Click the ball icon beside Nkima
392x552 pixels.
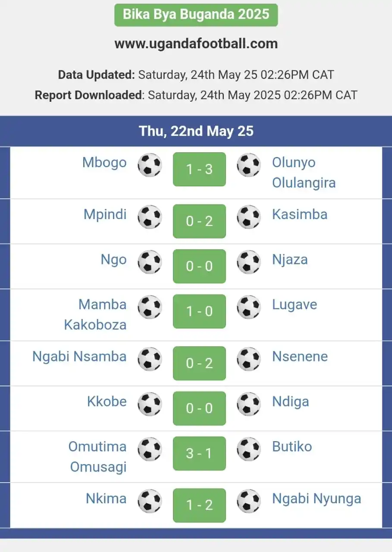pos(150,501)
